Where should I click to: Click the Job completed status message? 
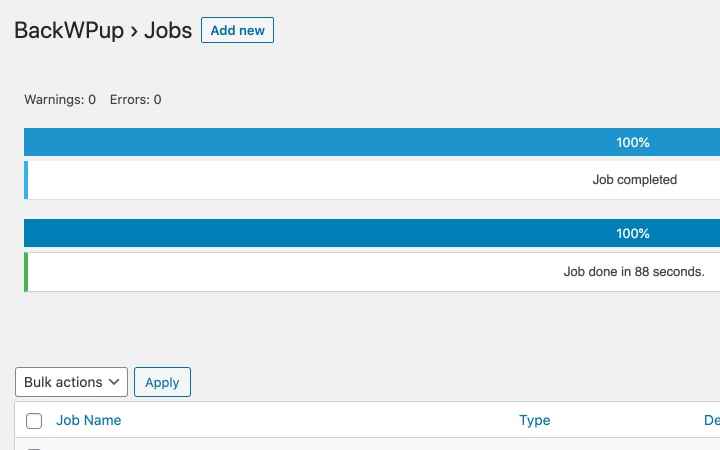(x=635, y=180)
